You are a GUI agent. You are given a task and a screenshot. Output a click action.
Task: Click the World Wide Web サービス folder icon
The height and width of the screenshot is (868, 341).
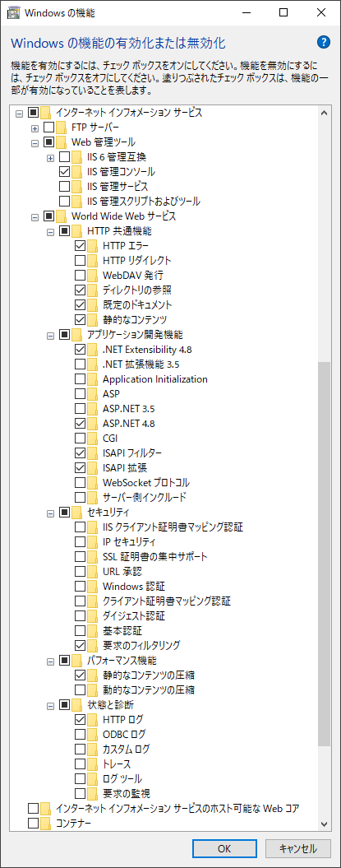tap(62, 216)
